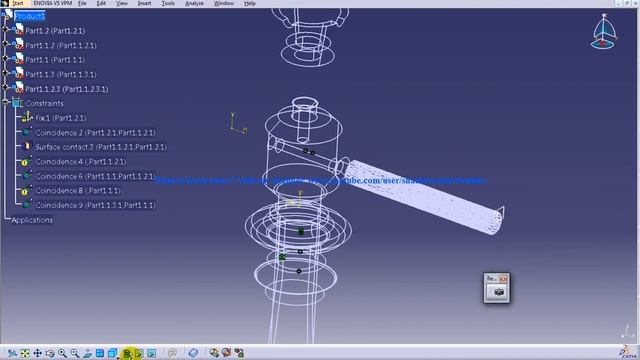Click the last icon of the bottom toolbar
Screen dimensions: 640x360
click(x=239, y=352)
